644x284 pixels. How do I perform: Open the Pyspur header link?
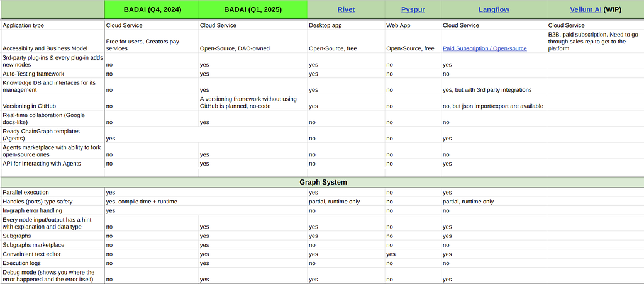pyautogui.click(x=413, y=9)
